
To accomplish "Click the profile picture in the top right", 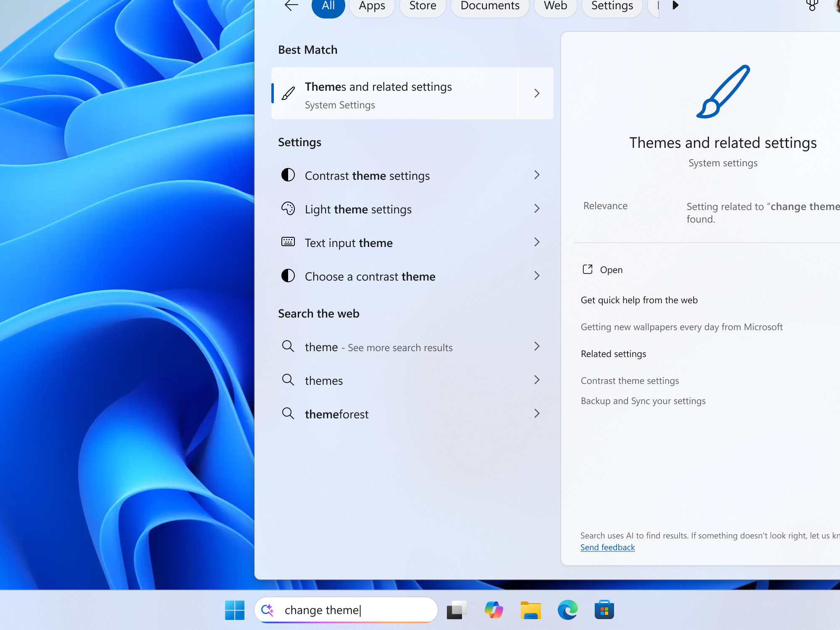I will click(x=836, y=4).
